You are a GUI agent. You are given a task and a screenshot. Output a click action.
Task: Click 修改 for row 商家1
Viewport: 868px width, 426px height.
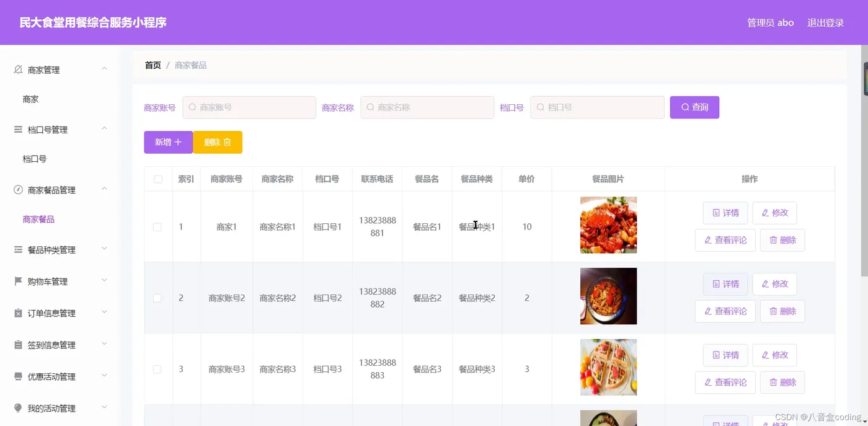point(774,213)
